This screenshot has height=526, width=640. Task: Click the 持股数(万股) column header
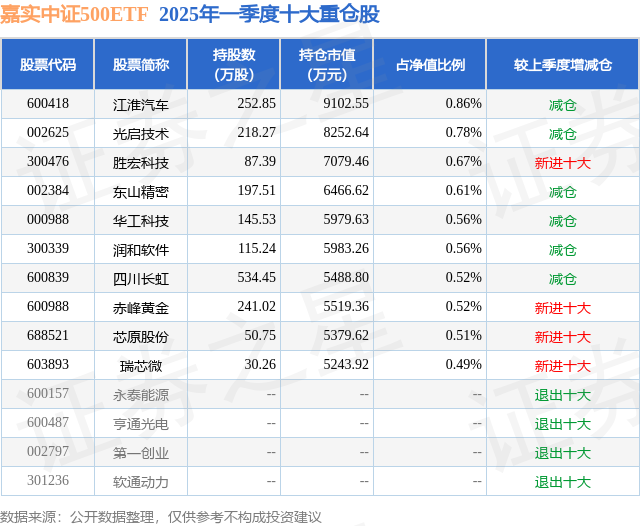click(234, 64)
